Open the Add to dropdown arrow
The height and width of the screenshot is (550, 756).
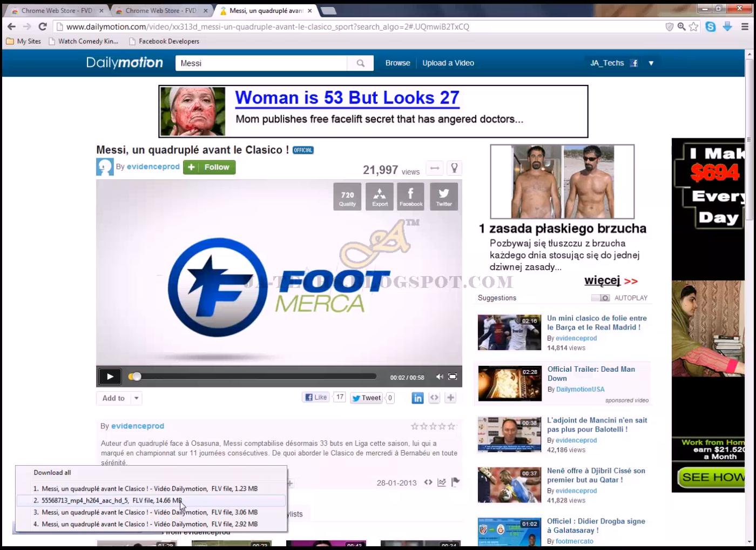click(137, 398)
